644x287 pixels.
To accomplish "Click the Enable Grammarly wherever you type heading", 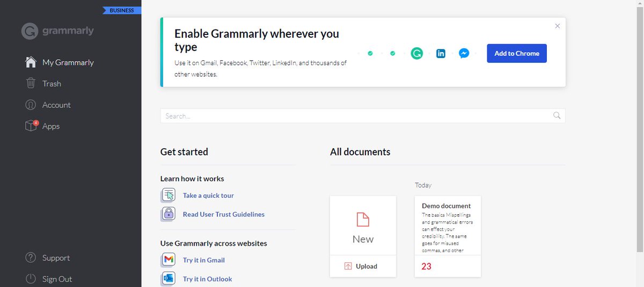I will (257, 40).
